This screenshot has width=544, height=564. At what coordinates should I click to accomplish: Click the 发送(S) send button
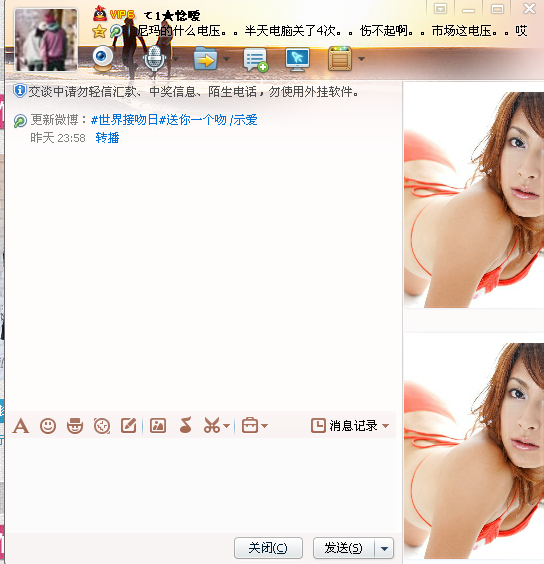pyautogui.click(x=344, y=548)
